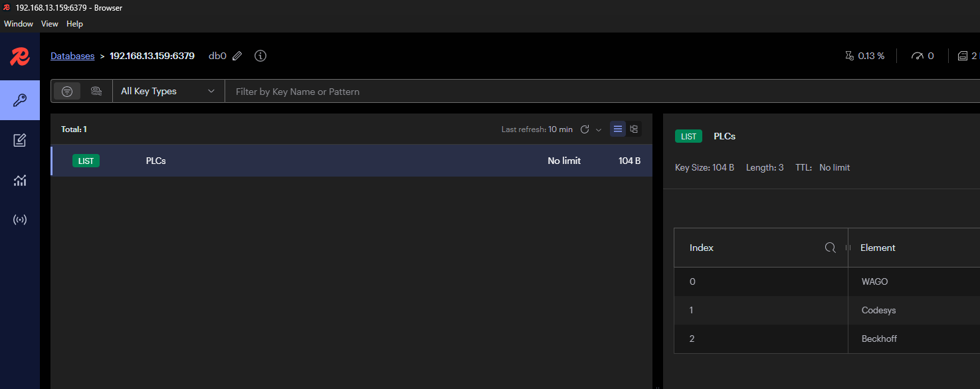
Task: Click the Index column resize handle
Action: [848, 248]
